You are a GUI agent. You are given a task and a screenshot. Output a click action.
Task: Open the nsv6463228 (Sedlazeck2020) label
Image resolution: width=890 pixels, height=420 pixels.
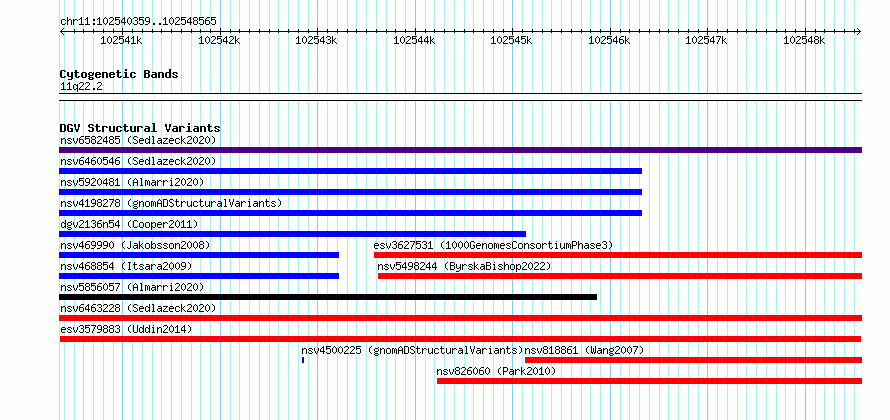138,308
